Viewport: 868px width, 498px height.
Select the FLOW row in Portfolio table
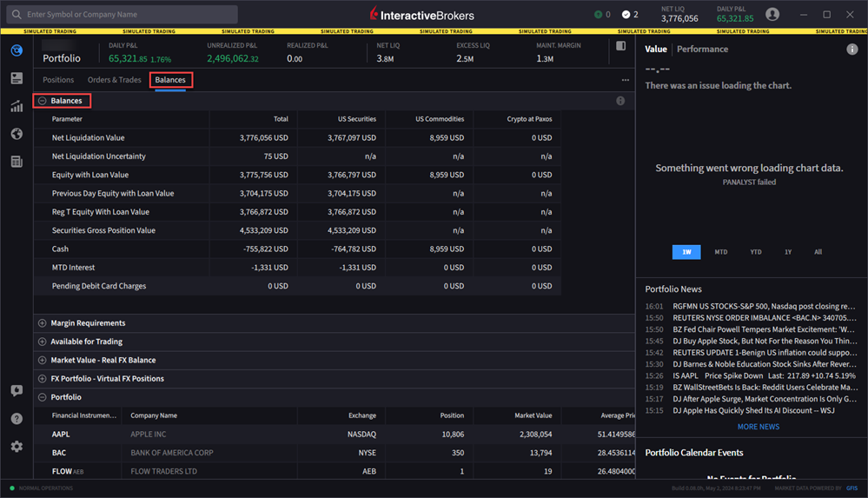(x=335, y=471)
